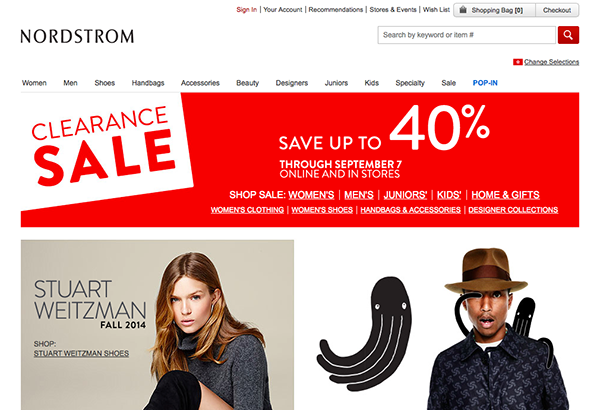Focus the keyword search field

point(466,35)
